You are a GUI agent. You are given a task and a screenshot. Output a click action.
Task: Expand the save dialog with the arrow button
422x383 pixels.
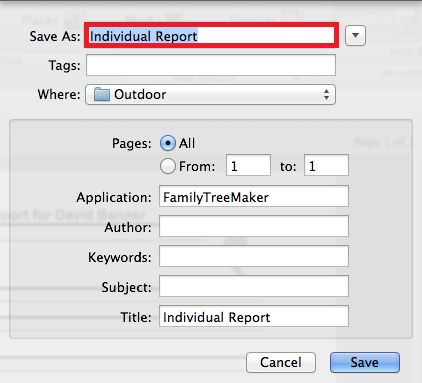[355, 35]
